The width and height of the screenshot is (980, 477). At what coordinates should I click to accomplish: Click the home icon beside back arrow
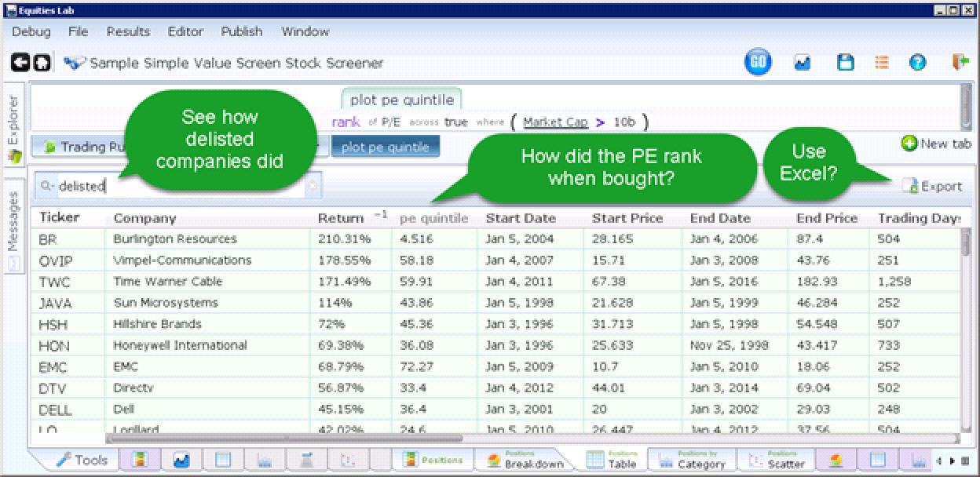41,63
